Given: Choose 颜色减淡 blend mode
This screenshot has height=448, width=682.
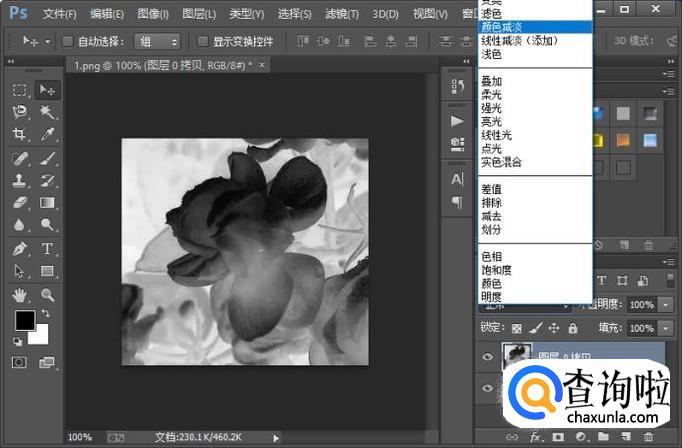Looking at the screenshot, I should [x=535, y=27].
